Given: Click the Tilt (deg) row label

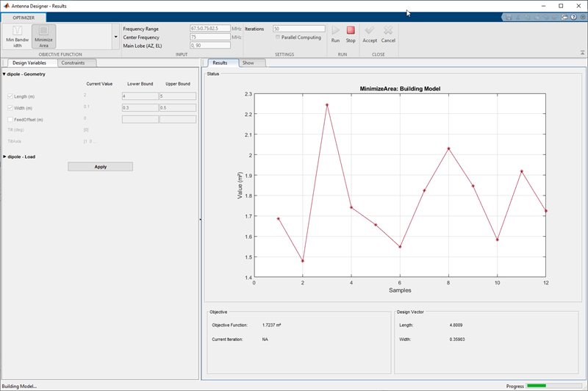Looking at the screenshot, I should pos(15,129).
